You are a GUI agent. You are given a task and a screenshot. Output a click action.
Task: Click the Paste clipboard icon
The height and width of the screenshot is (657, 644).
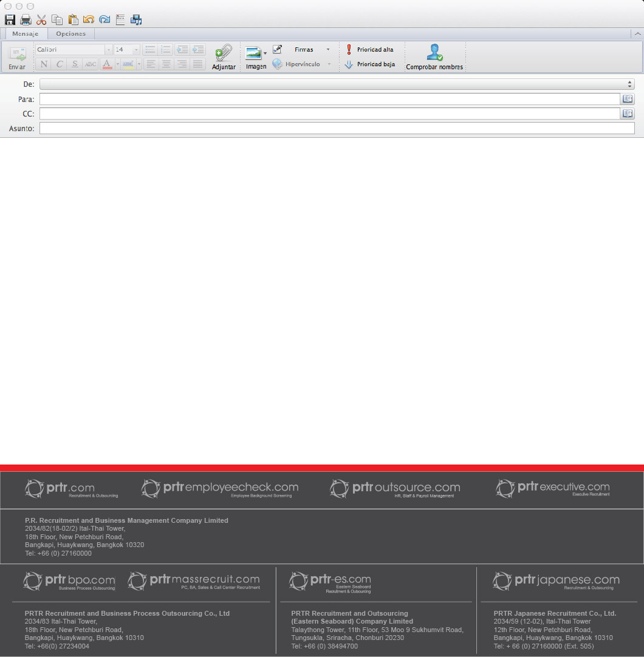point(73,20)
